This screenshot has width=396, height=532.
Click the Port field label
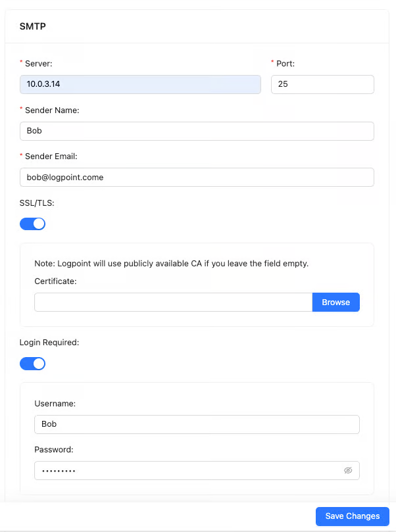pyautogui.click(x=287, y=64)
